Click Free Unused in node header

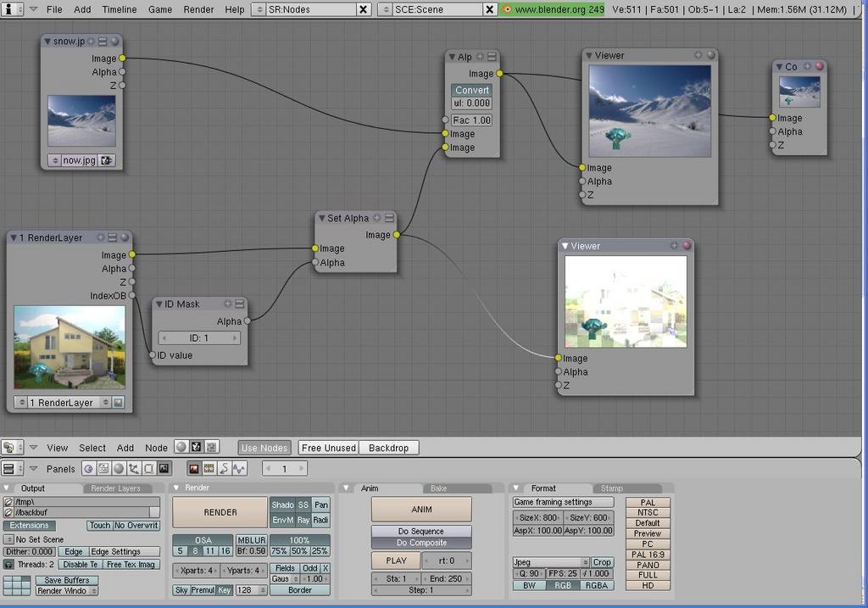pyautogui.click(x=329, y=448)
